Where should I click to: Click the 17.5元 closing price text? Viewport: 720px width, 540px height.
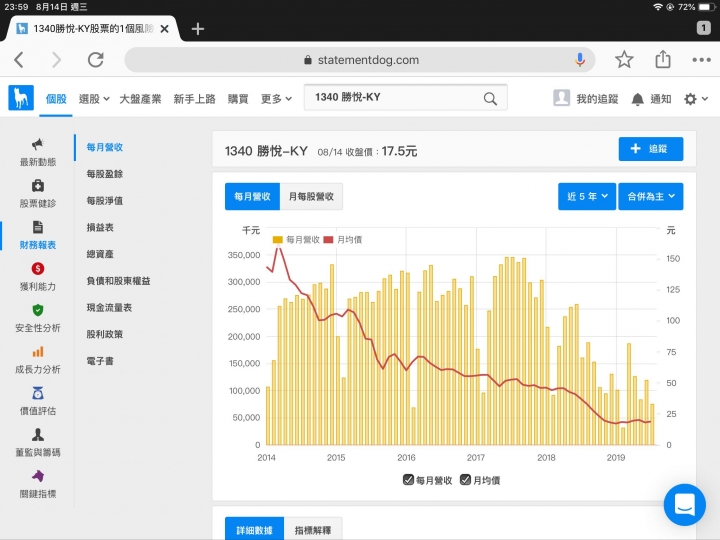coord(399,151)
